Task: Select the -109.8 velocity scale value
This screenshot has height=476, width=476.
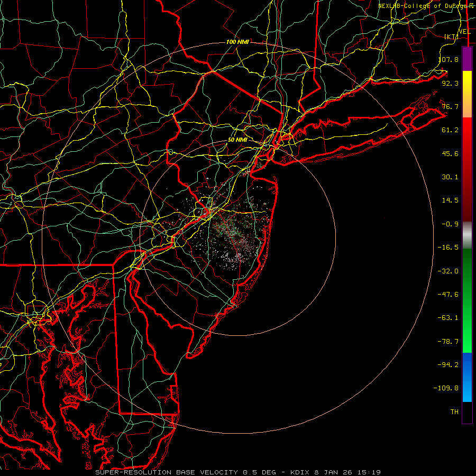Action: pyautogui.click(x=446, y=388)
